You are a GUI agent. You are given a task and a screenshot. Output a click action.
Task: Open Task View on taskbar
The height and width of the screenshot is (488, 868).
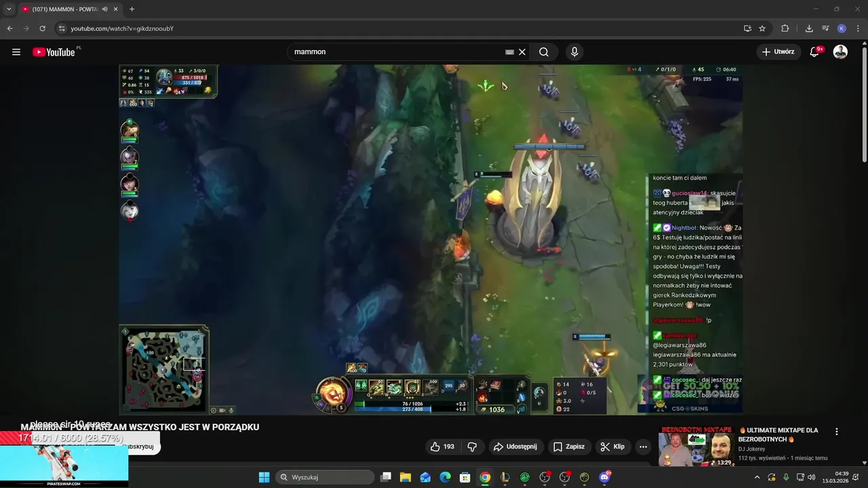(x=386, y=477)
